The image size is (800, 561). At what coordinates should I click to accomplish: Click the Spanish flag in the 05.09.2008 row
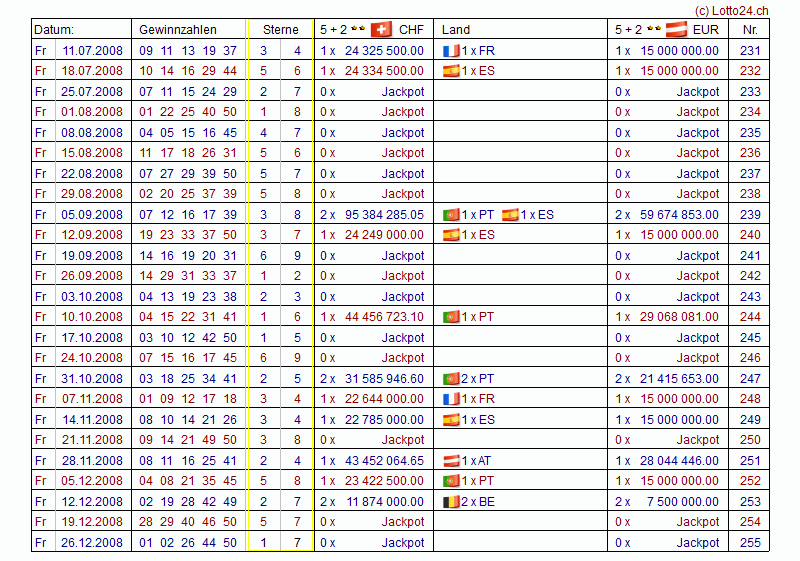pos(510,214)
